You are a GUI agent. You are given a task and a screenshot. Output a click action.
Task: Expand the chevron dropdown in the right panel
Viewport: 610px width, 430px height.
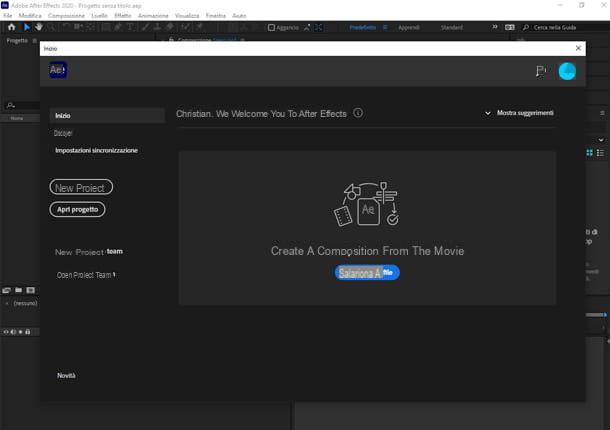(601, 140)
